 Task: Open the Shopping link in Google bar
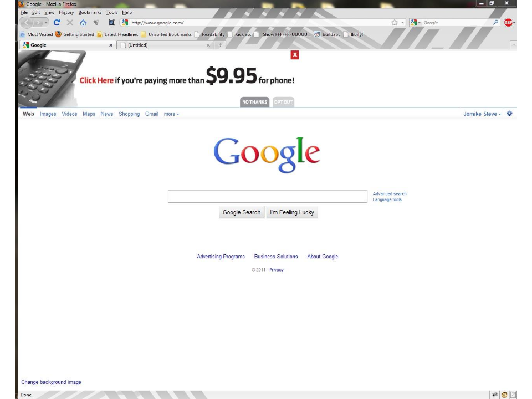point(129,114)
